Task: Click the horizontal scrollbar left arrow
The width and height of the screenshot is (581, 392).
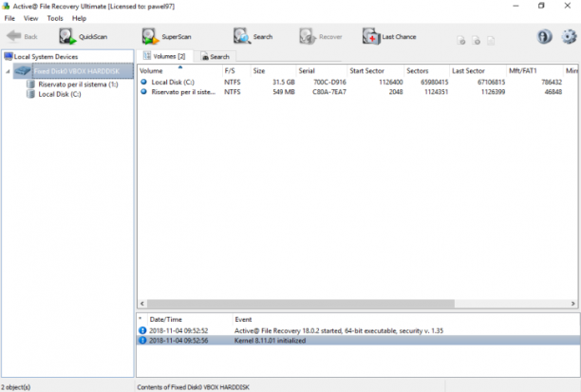Action: point(142,304)
